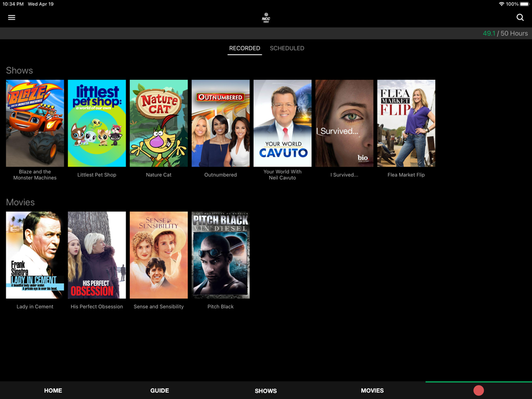
Task: Open Littlest Pet Shop poster
Action: pos(97,123)
